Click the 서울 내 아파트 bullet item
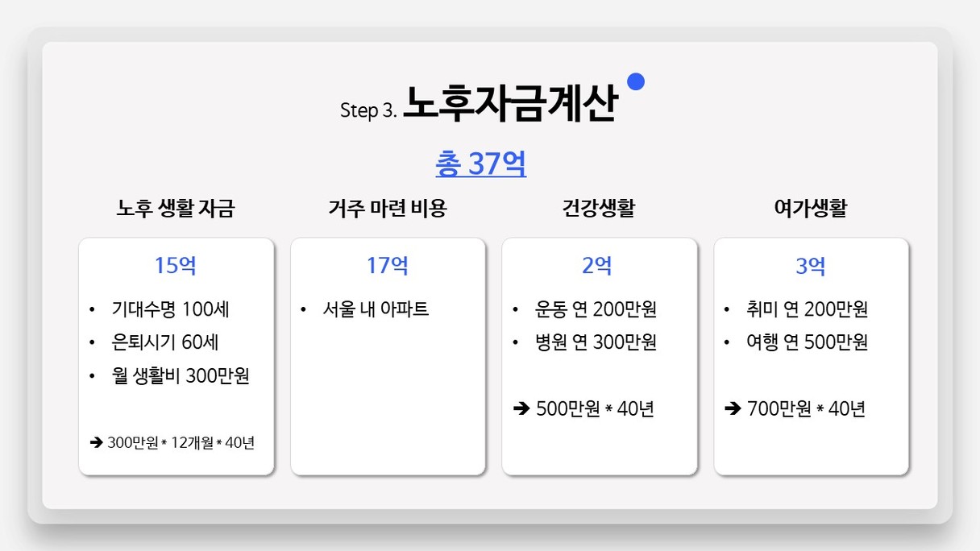This screenshot has height=551, width=980. pyautogui.click(x=376, y=309)
